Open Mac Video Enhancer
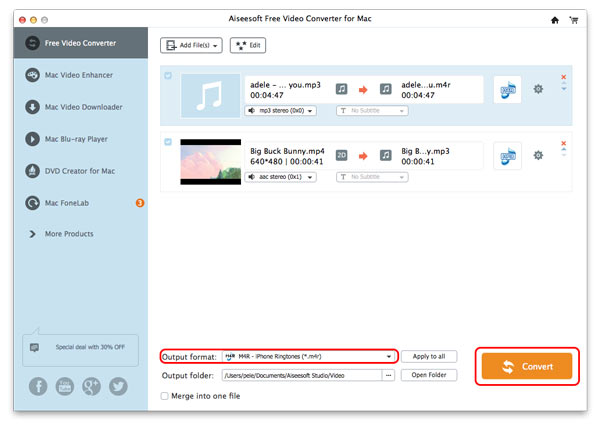 point(78,75)
